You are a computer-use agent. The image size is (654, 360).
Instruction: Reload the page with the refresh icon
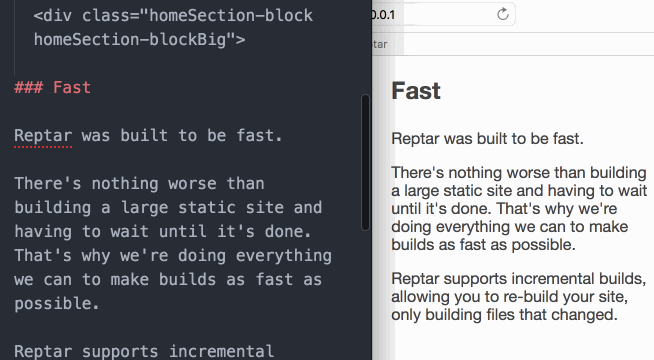point(503,14)
